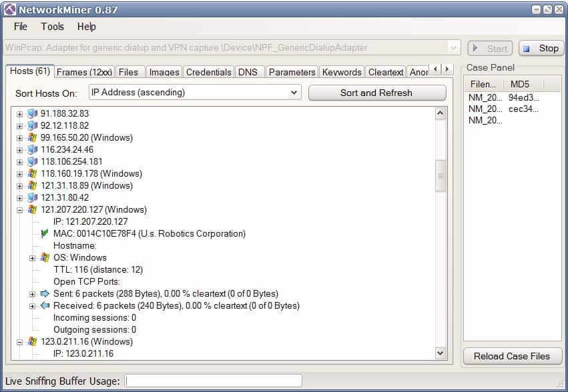The height and width of the screenshot is (392, 568).
Task: Select the Incoming sessions: 0 row
Action: [95, 317]
